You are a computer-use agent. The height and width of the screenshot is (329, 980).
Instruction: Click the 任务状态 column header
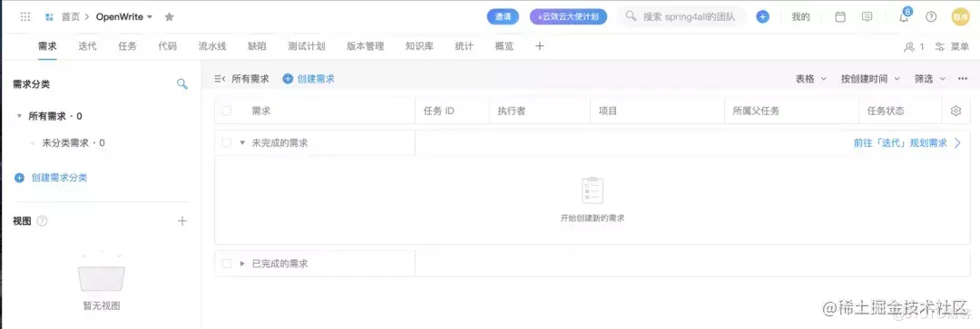point(886,111)
